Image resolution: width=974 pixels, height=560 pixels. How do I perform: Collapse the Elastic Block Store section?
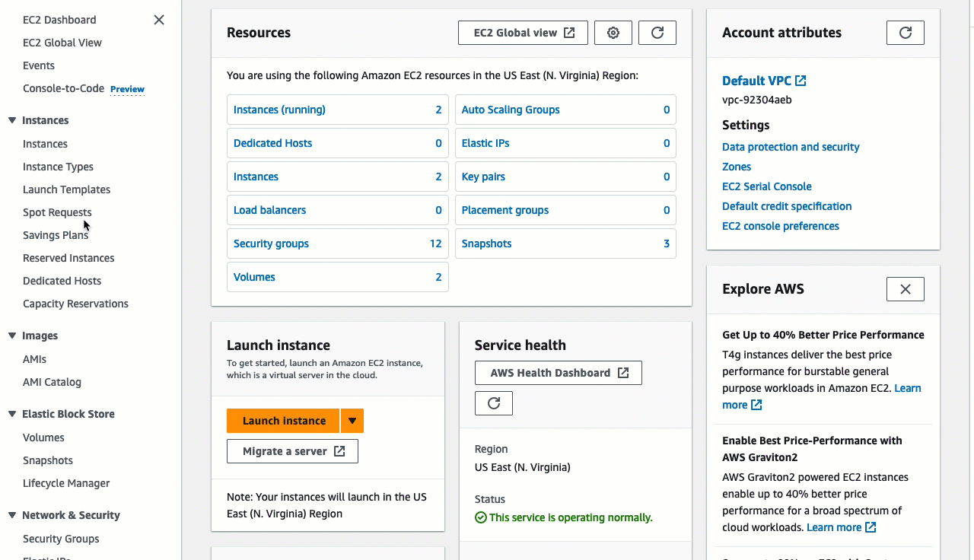coord(12,414)
